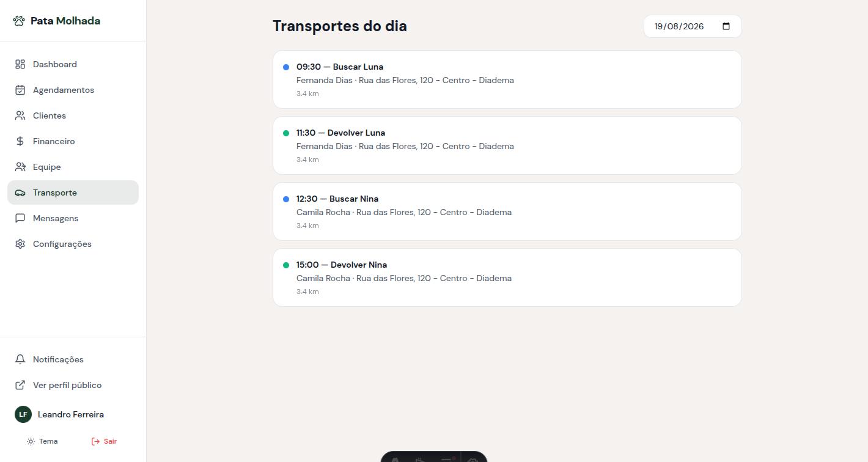
Task: Select the year 2026 in date field
Action: (x=694, y=26)
